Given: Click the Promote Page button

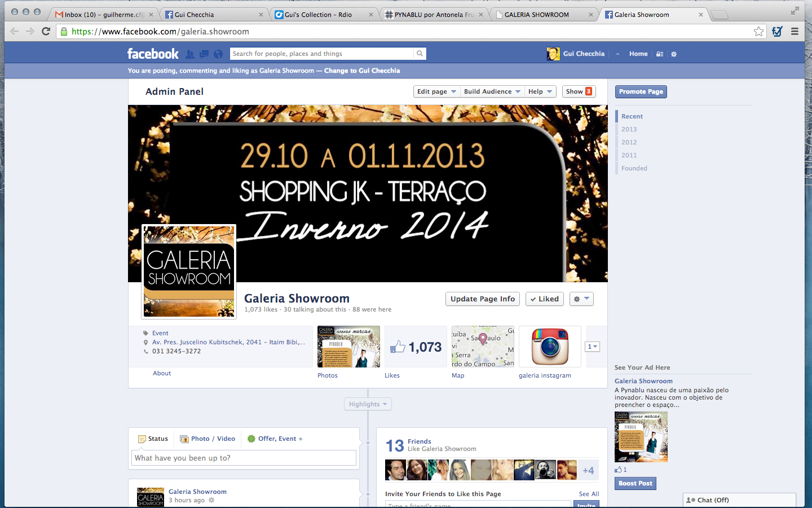Looking at the screenshot, I should point(641,91).
